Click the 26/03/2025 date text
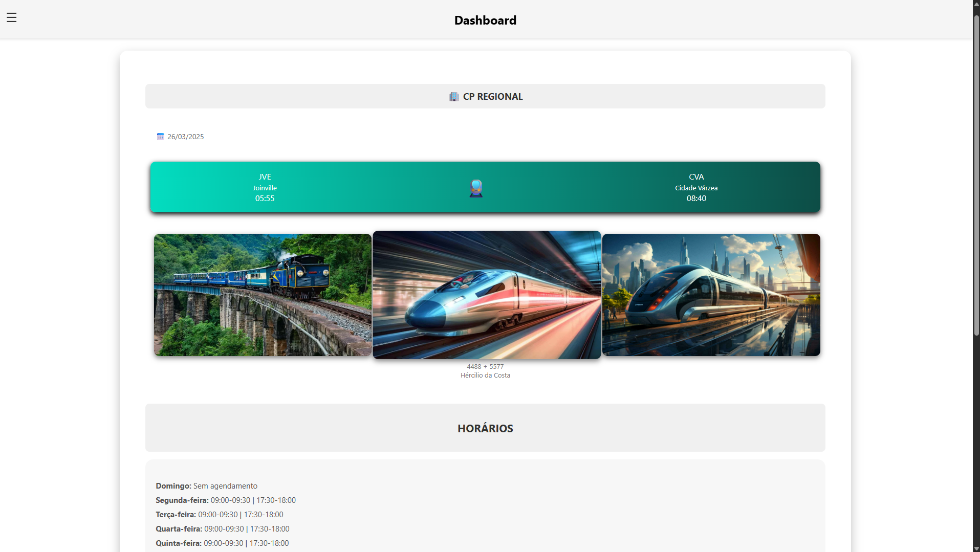Image resolution: width=980 pixels, height=552 pixels. pyautogui.click(x=186, y=137)
